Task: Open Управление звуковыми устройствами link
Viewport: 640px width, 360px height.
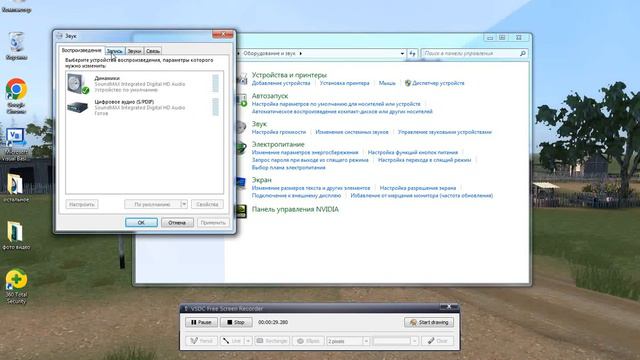Action: 445,132
